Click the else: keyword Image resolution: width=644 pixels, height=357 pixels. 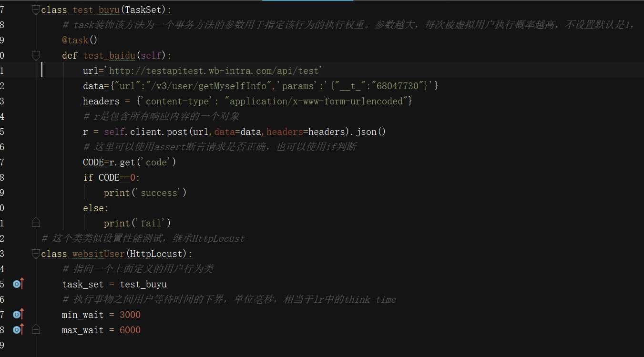pyautogui.click(x=96, y=208)
